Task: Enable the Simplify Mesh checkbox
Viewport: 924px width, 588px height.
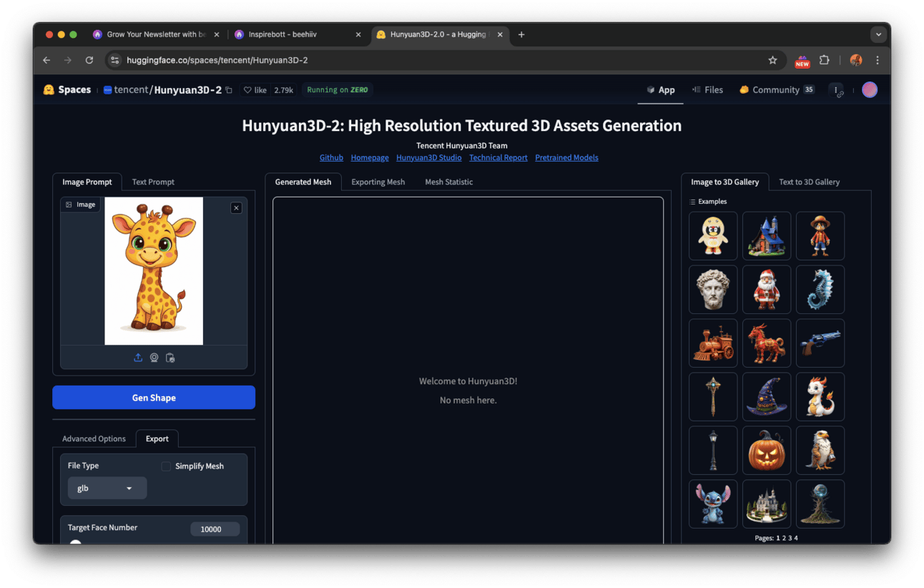Action: (x=166, y=466)
